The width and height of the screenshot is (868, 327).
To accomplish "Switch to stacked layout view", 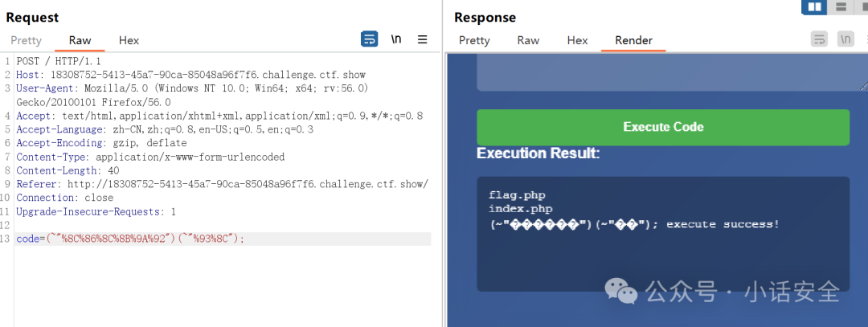I will point(841,6).
